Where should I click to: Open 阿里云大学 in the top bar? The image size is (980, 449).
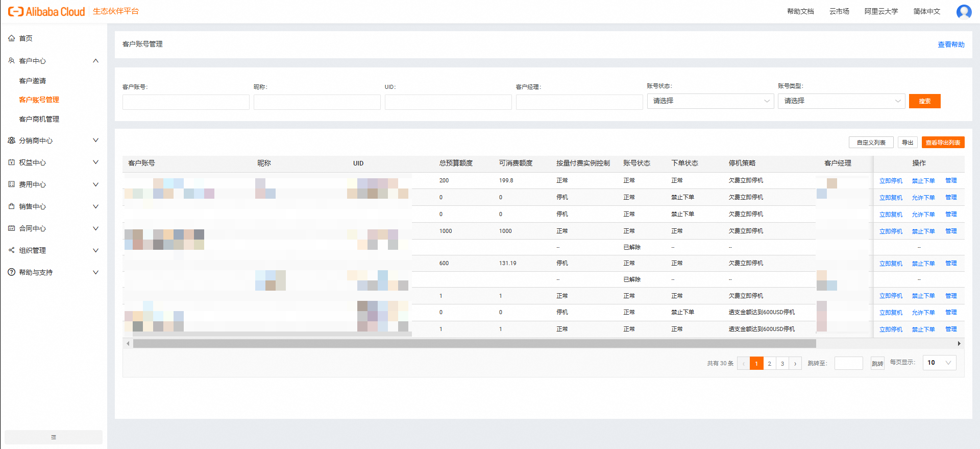(881, 11)
